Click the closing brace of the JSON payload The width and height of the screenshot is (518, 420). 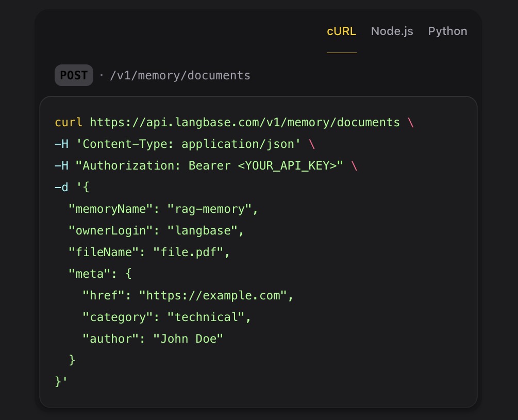(58, 382)
